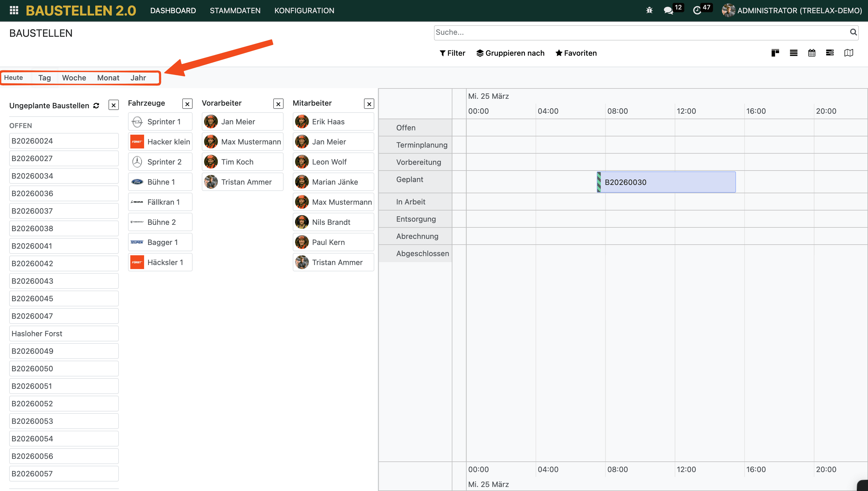Open the Stammdaten menu
This screenshot has width=868, height=491.
coord(235,10)
